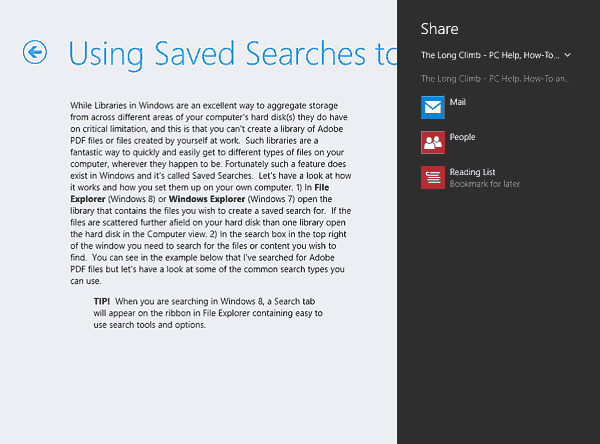Open "The Long Climb - PC Help" dropdown title
600x444 pixels.
pos(490,55)
